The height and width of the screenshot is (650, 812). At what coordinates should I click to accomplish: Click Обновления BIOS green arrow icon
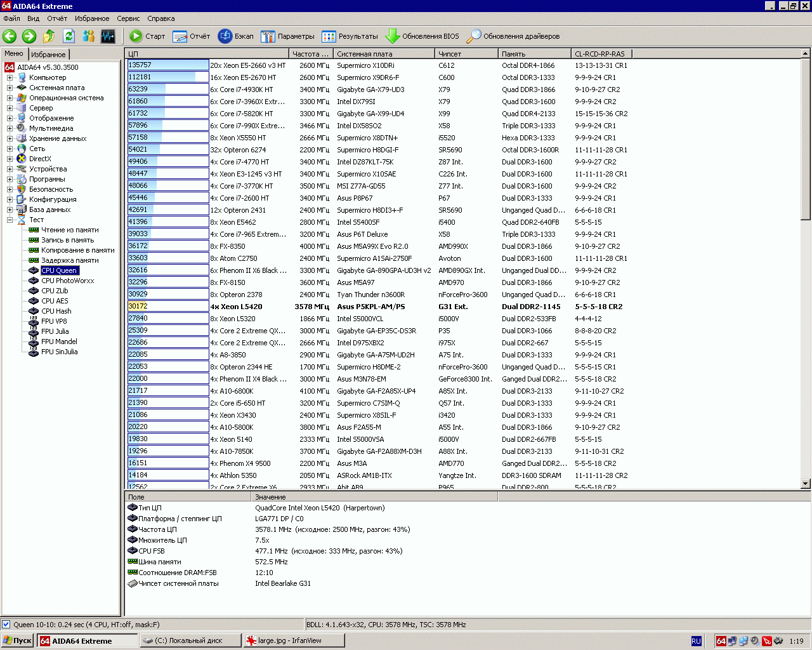(393, 36)
